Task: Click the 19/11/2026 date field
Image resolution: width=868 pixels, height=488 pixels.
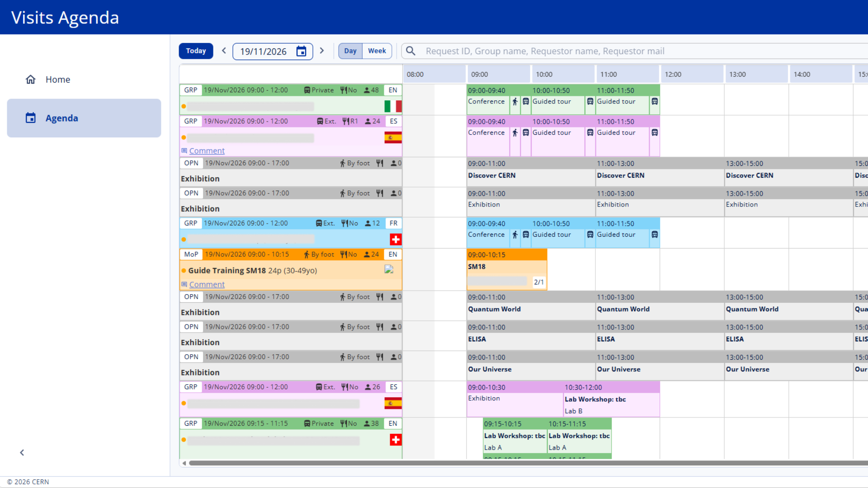Action: 273,52
